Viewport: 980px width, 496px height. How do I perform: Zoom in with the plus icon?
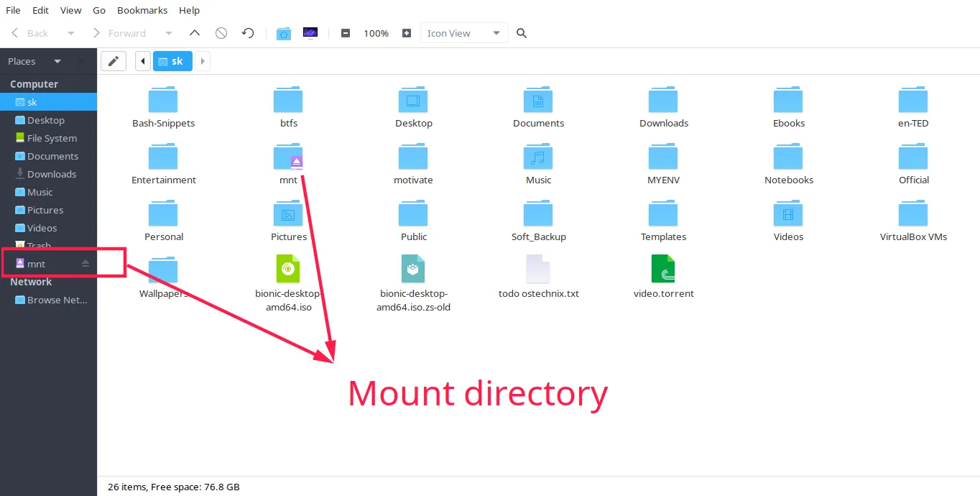click(407, 33)
